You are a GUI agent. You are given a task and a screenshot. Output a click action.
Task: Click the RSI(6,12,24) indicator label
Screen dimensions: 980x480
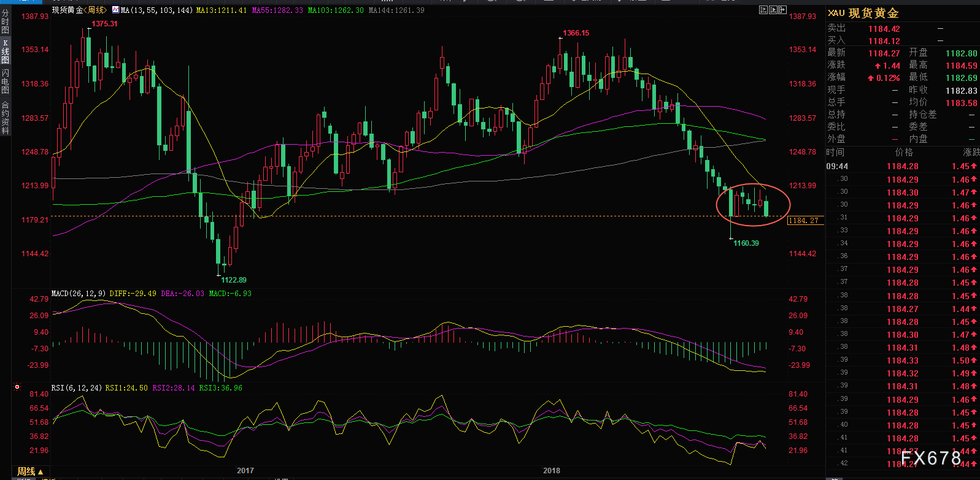point(76,388)
